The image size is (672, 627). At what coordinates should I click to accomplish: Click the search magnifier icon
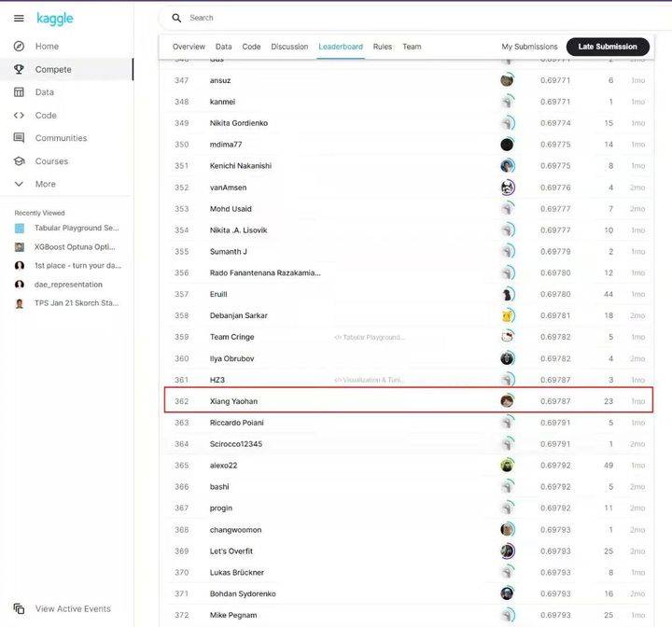point(176,18)
